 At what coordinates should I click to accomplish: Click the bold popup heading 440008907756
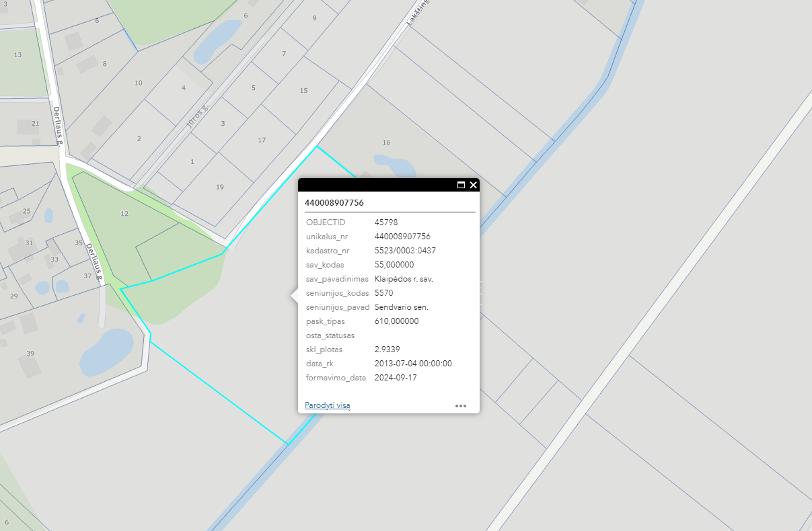(334, 202)
